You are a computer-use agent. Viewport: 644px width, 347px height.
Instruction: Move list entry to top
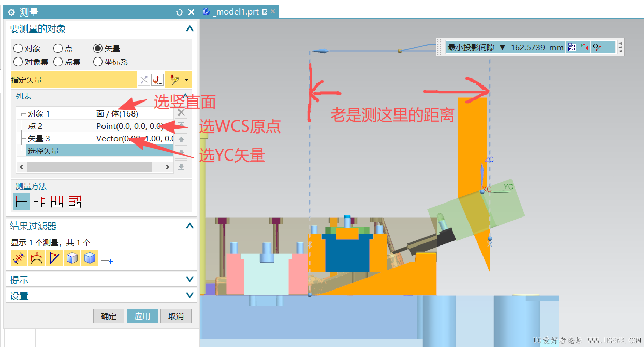click(x=181, y=126)
